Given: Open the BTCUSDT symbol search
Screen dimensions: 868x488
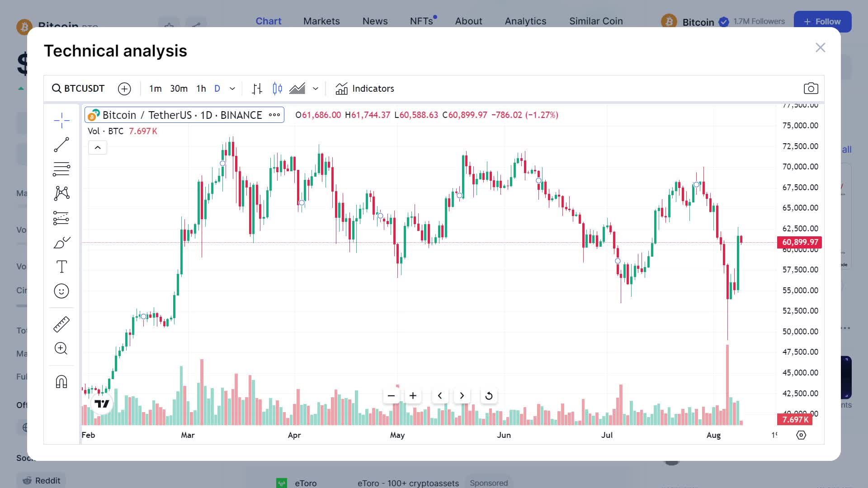Looking at the screenshot, I should [x=78, y=89].
